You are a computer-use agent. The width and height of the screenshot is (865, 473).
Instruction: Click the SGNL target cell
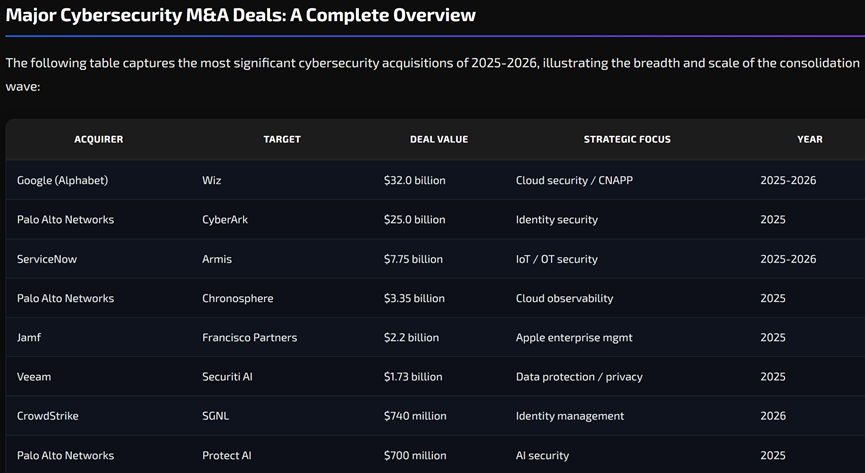215,416
